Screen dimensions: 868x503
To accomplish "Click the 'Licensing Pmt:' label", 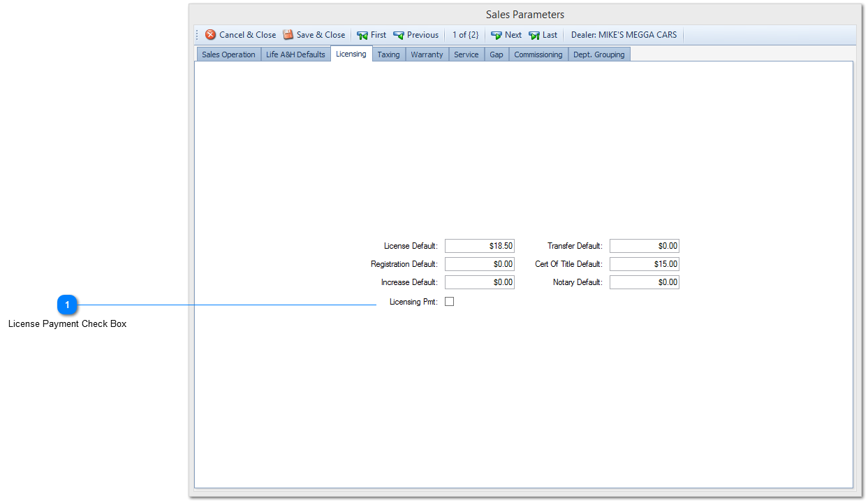I will point(413,302).
